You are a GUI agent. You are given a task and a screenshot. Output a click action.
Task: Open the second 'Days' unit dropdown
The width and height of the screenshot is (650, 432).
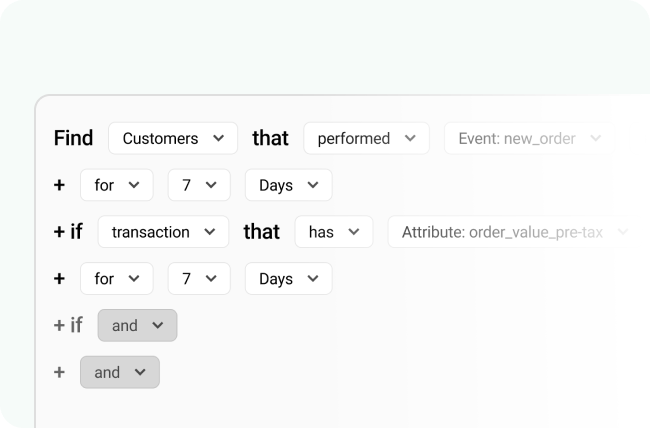[288, 279]
